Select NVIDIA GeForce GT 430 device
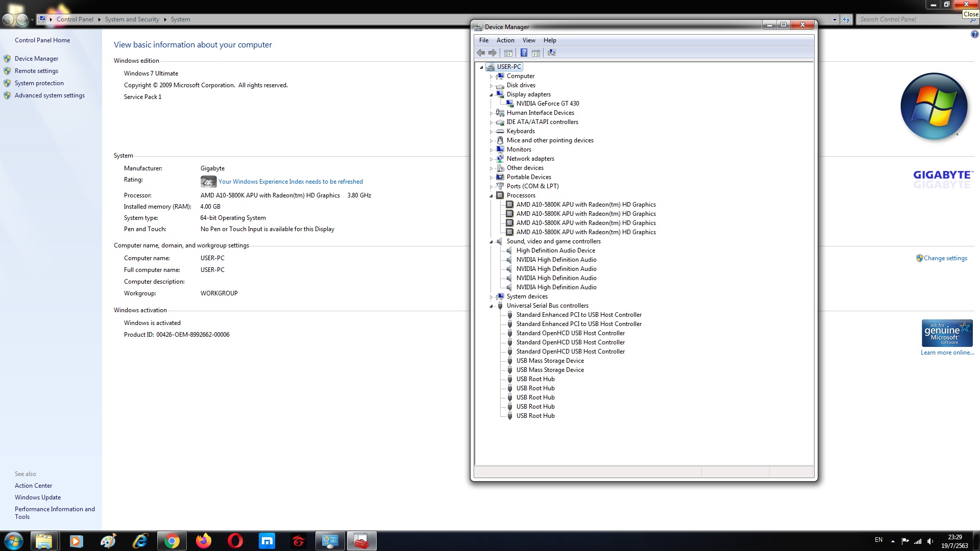 548,104
